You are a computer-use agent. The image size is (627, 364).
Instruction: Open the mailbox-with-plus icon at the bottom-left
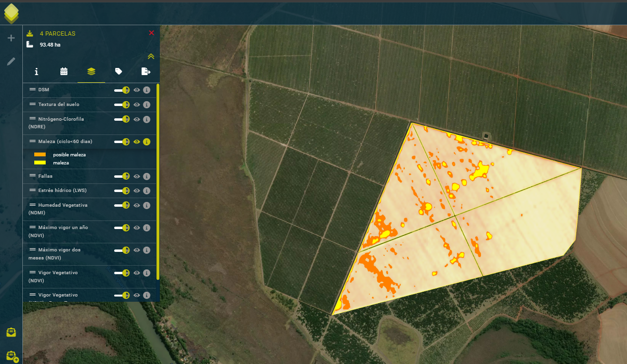(x=11, y=356)
